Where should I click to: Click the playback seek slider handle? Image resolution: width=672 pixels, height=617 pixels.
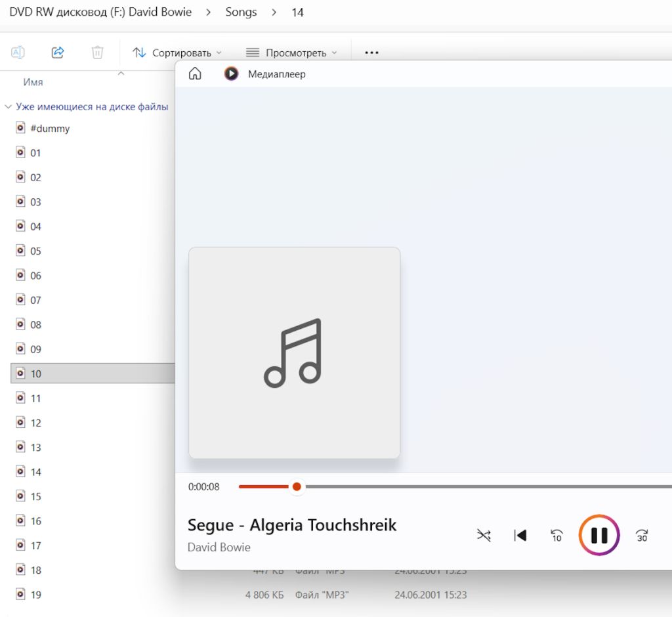click(297, 486)
